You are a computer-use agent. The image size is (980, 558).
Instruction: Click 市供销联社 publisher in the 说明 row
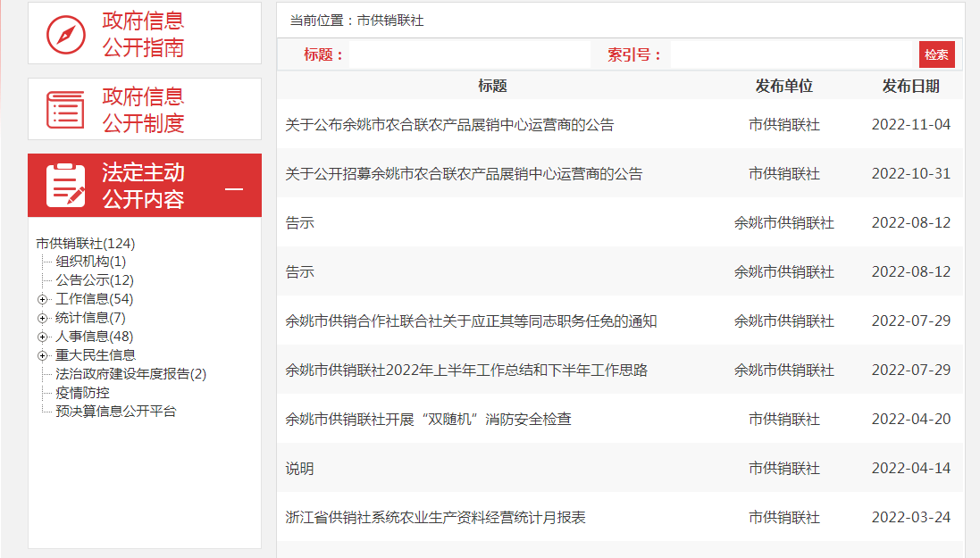[x=783, y=469]
